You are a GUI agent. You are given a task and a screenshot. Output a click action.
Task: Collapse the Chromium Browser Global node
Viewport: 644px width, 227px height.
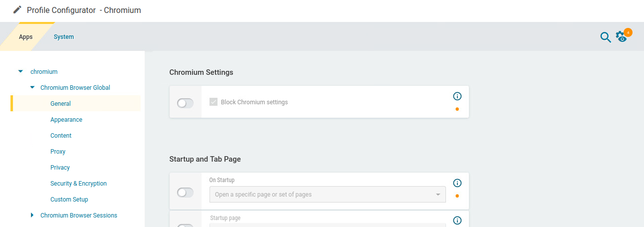(32, 87)
